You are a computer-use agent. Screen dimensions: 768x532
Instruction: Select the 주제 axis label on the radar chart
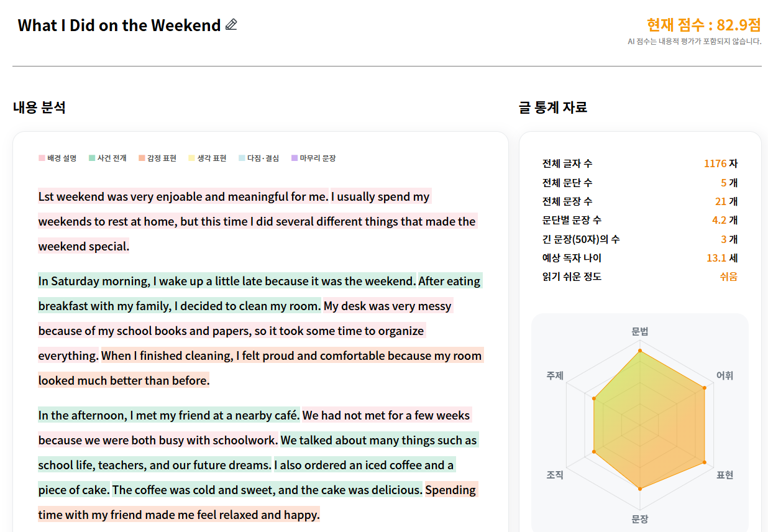click(x=555, y=375)
